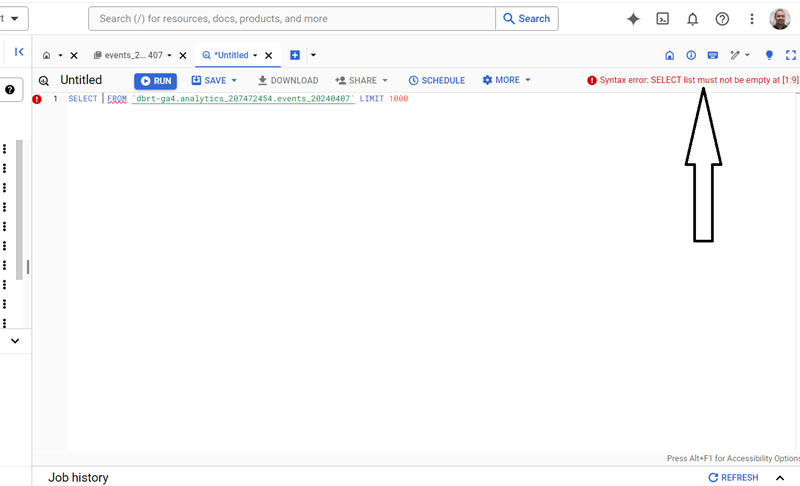Click the blue Search button
The width and height of the screenshot is (800, 486).
coord(527,19)
